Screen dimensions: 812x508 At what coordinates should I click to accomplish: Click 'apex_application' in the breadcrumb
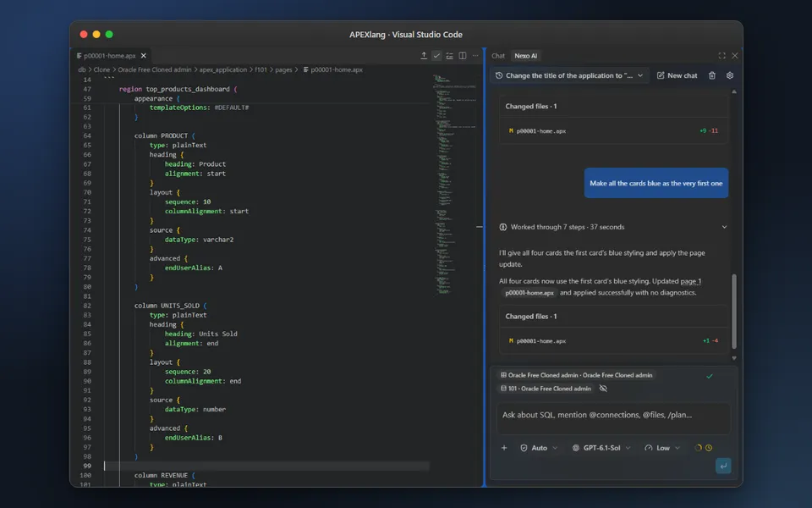click(x=223, y=69)
